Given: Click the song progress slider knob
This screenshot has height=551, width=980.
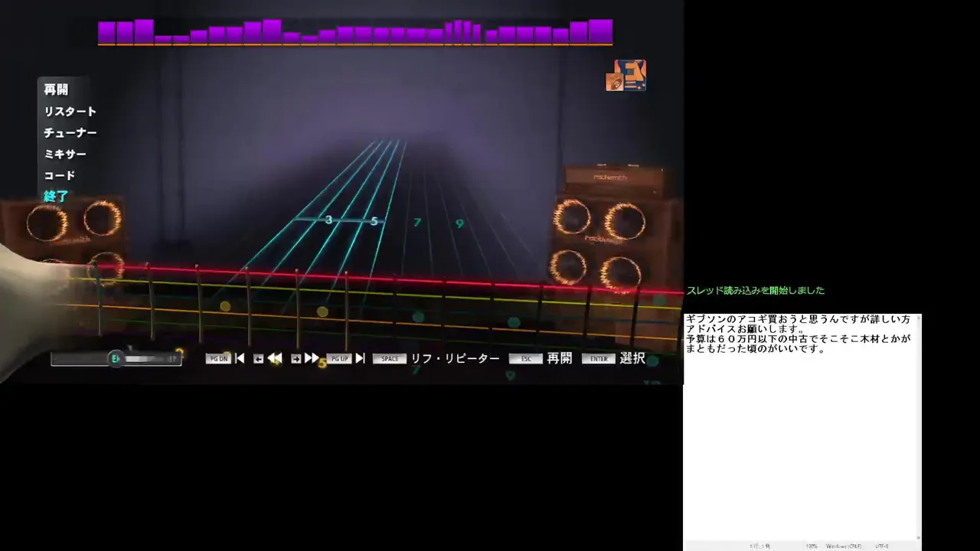Looking at the screenshot, I should 116,358.
